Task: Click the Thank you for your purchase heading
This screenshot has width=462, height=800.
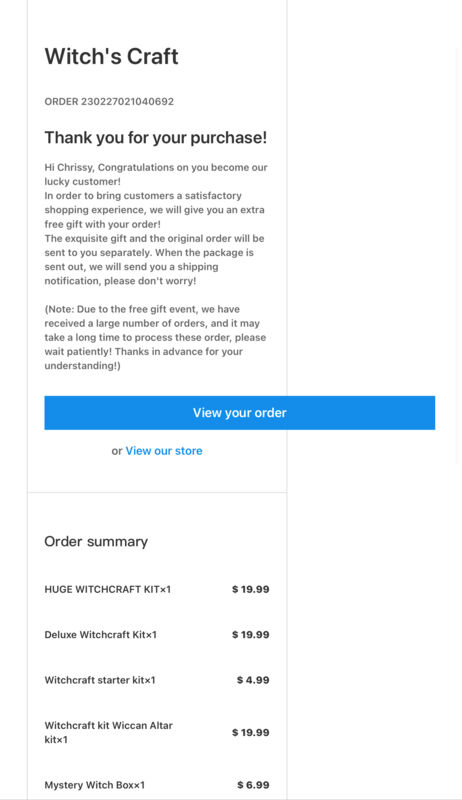Action: click(156, 138)
